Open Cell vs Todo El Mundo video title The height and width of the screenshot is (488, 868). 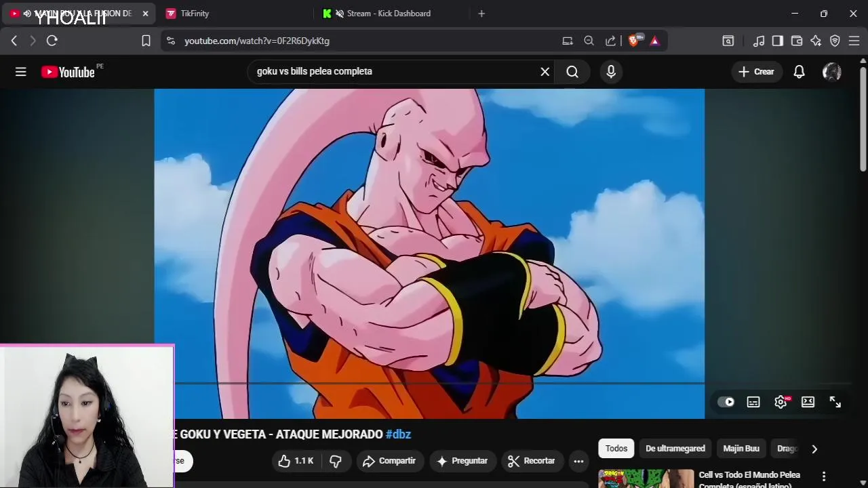pyautogui.click(x=749, y=480)
